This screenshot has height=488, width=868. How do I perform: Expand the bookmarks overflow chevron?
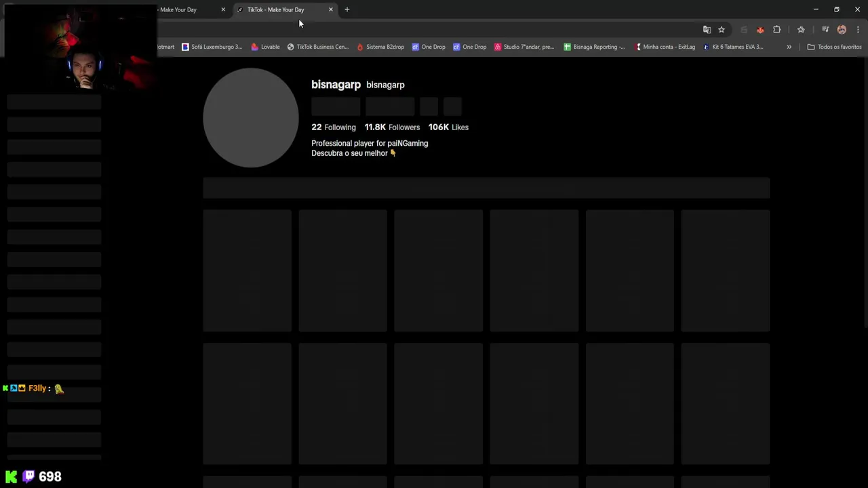click(x=789, y=47)
